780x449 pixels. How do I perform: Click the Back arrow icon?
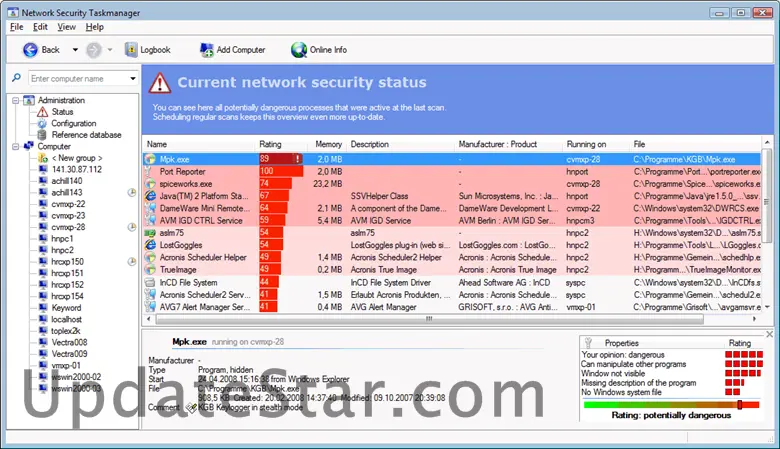30,50
